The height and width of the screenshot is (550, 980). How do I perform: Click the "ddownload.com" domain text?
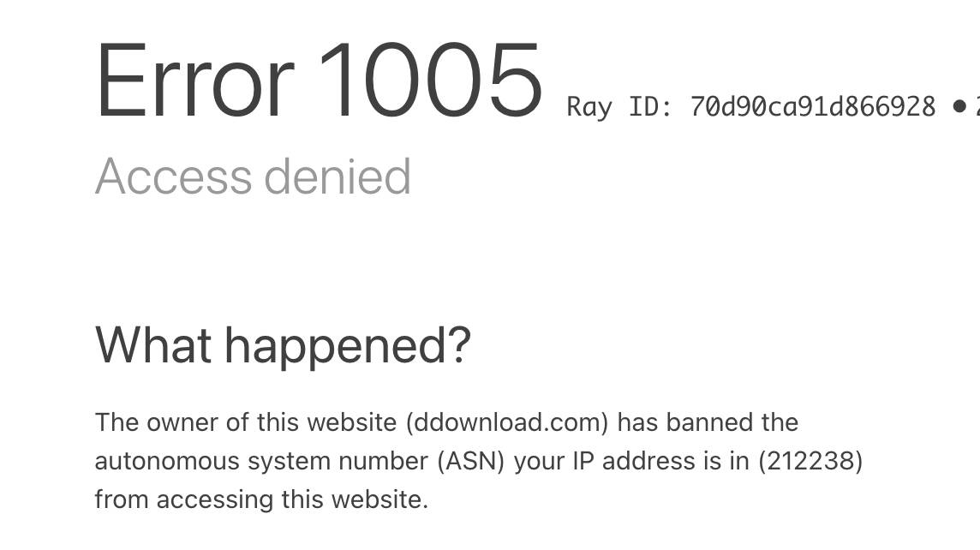click(x=507, y=422)
